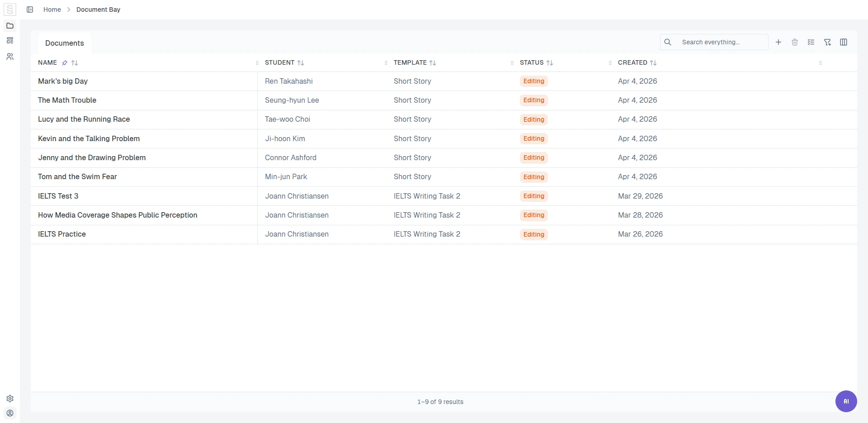Open settings gear icon in sidebar
The width and height of the screenshot is (868, 423).
coord(10,399)
